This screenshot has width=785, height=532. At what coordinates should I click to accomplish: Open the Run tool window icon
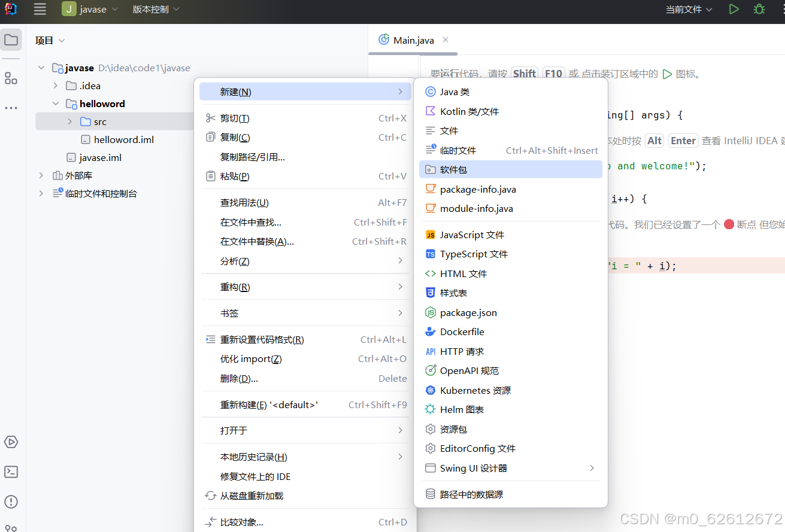pyautogui.click(x=11, y=442)
